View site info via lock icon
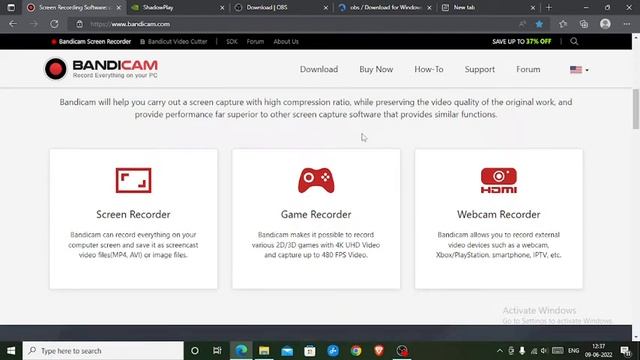Image resolution: width=640 pixels, height=360 pixels. tap(80, 24)
